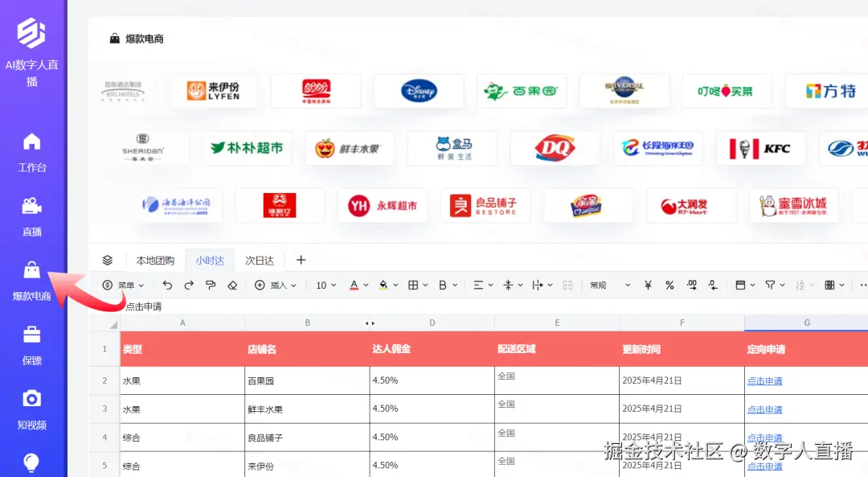868x477 pixels.
Task: Click 点击申请 link in 来伊份 row
Action: coord(764,467)
